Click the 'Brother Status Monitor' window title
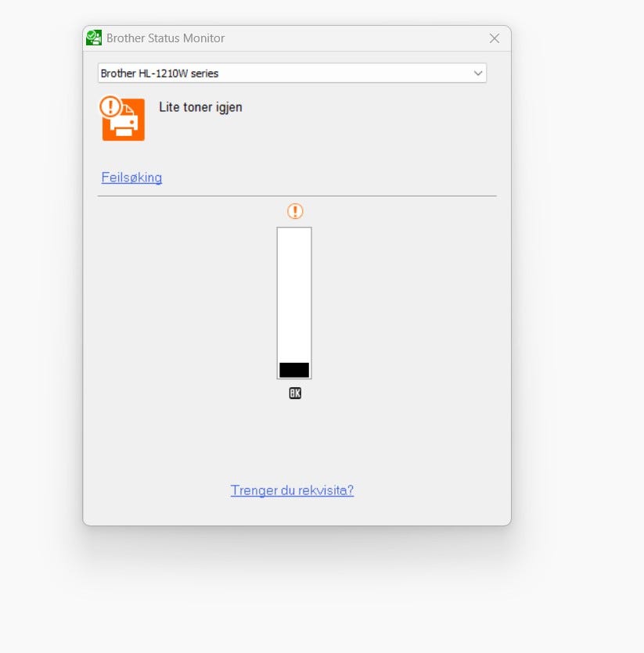Screen dimensions: 644x653 [x=165, y=38]
